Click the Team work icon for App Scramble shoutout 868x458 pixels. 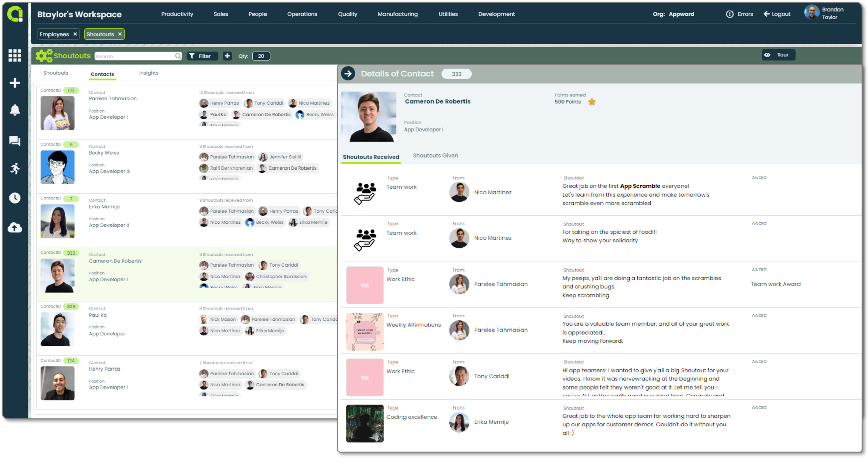(x=365, y=194)
